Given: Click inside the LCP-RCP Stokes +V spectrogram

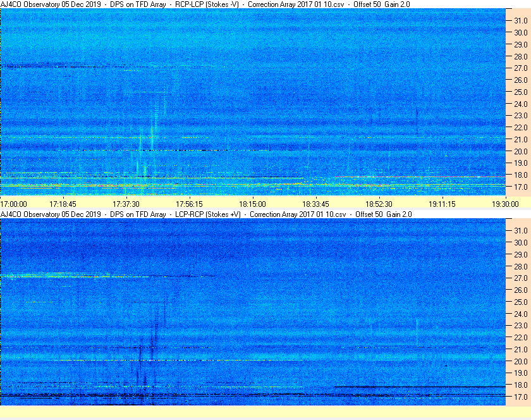Looking at the screenshot, I should tap(253, 312).
